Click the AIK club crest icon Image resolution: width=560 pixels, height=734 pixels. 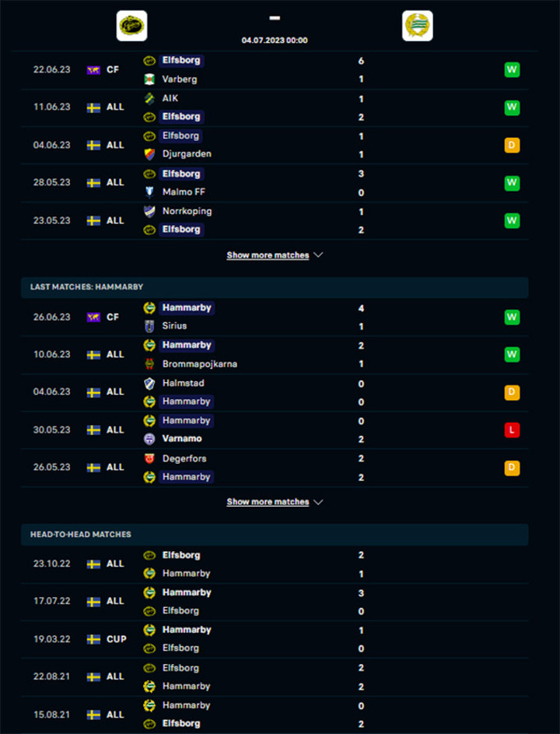click(149, 98)
